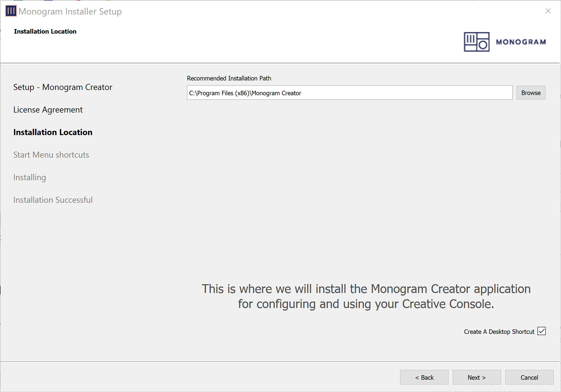Select the bold Installation Location step
The width and height of the screenshot is (561, 392).
pos(53,132)
